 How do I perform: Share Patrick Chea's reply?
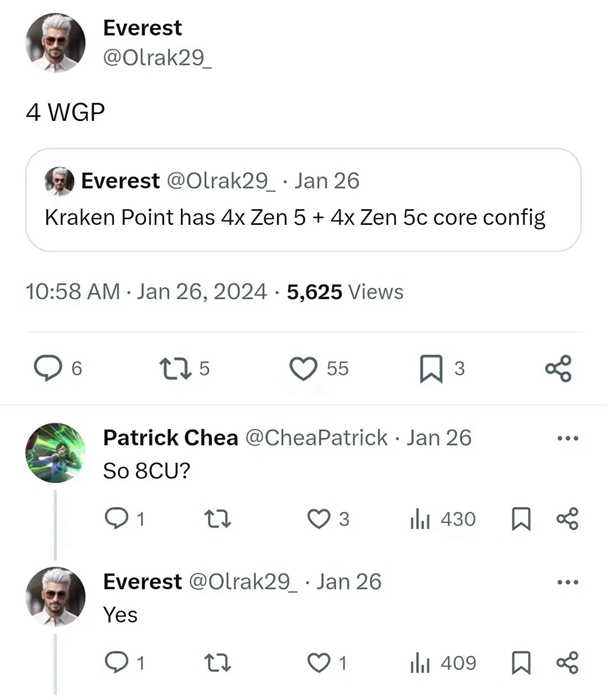(x=567, y=519)
